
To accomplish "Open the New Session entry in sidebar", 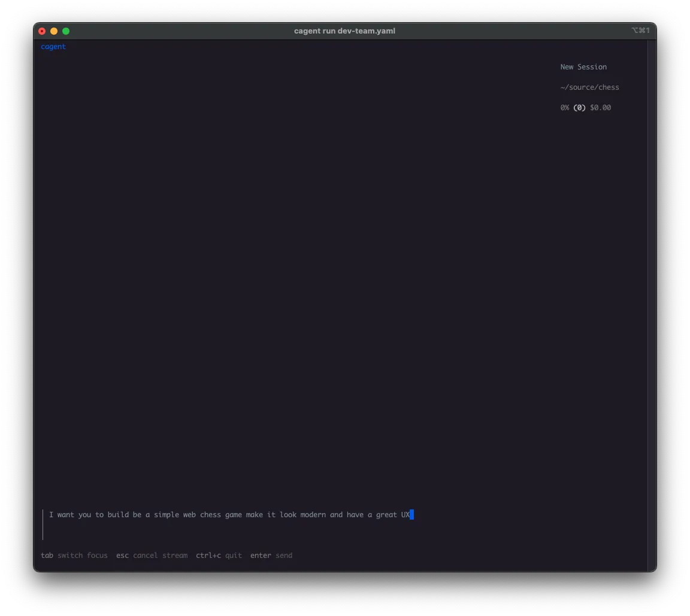I will click(x=583, y=66).
